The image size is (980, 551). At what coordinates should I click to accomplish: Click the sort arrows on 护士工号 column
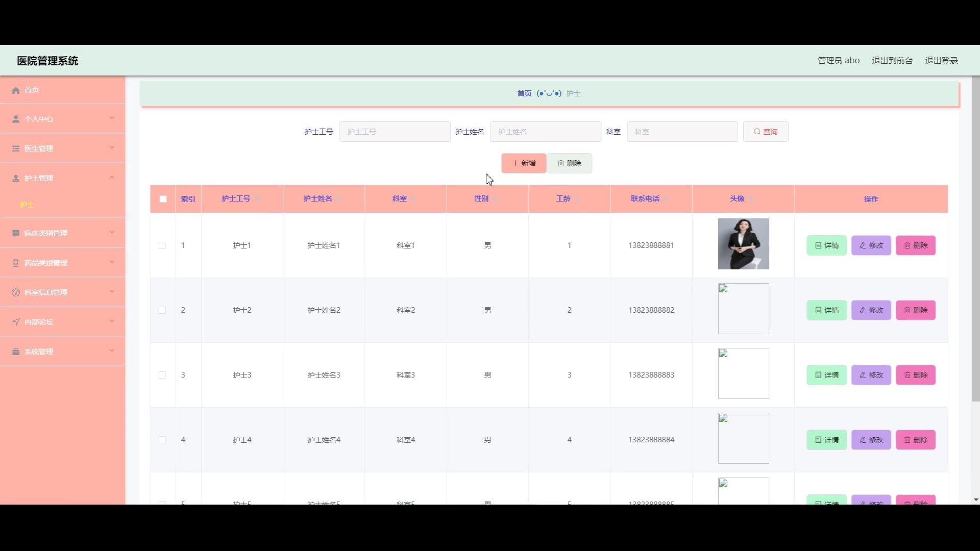coord(257,199)
